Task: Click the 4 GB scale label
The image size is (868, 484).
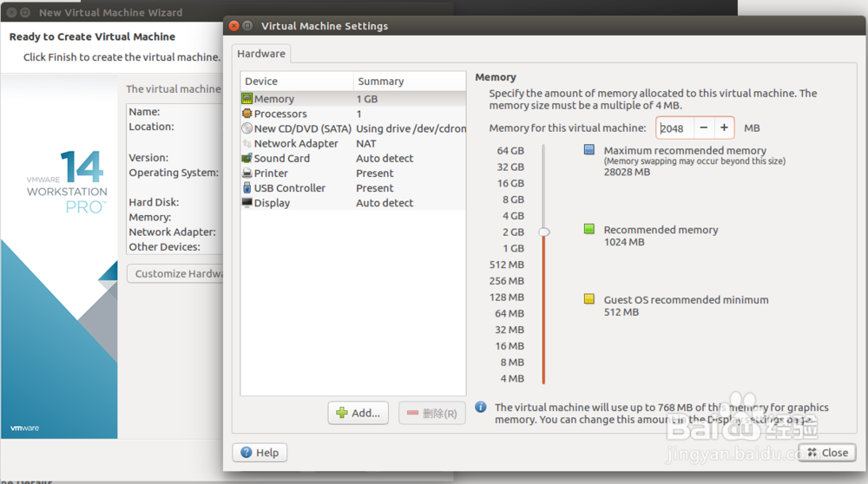Action: [x=513, y=216]
